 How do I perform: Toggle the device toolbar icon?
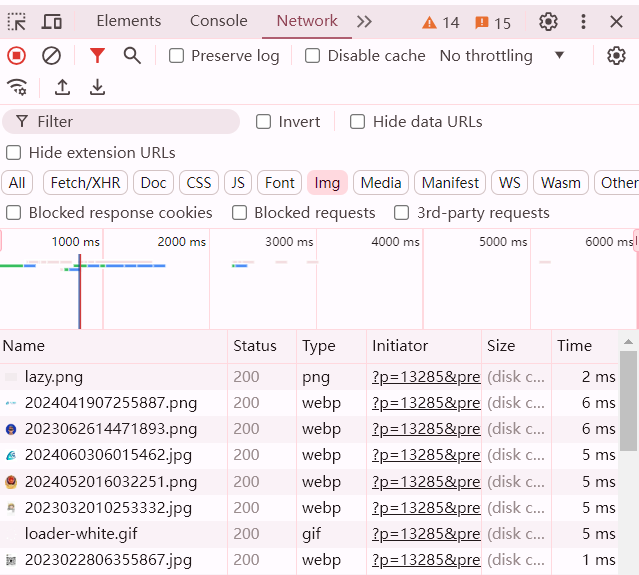click(52, 21)
